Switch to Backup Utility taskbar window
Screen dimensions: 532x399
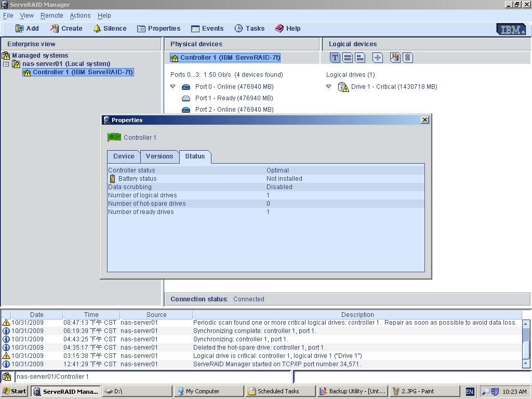coord(352,391)
